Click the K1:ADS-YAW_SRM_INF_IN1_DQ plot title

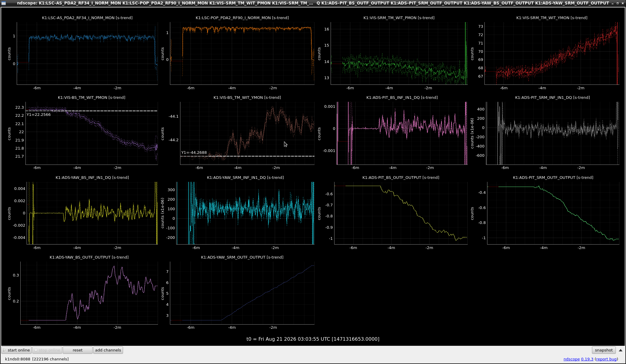(245, 178)
